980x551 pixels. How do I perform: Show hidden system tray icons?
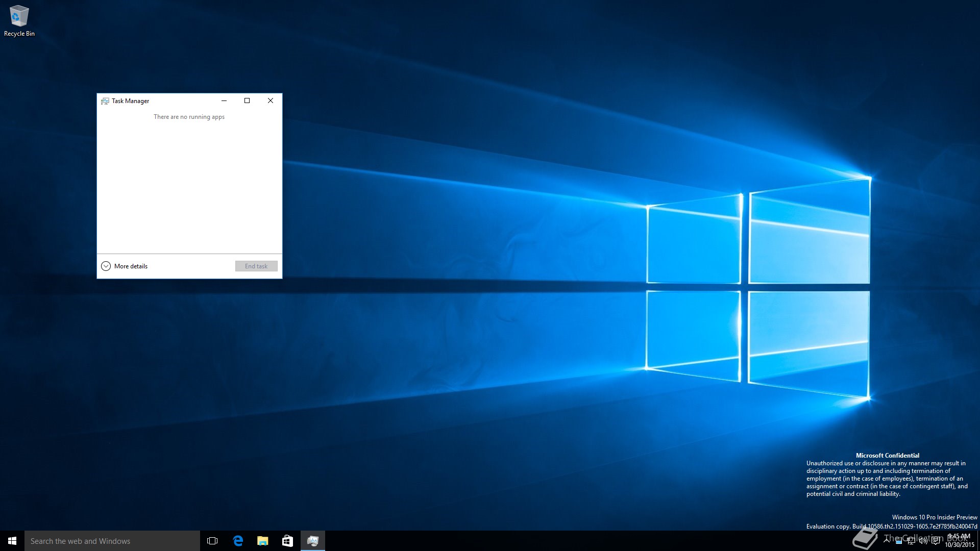pos(887,541)
